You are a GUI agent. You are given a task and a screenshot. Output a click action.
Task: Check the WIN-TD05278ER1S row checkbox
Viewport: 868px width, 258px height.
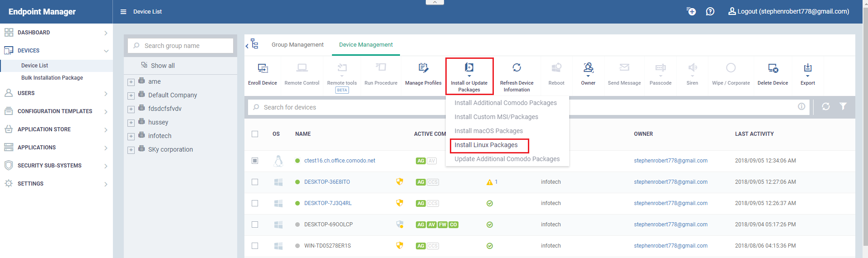[x=255, y=246]
